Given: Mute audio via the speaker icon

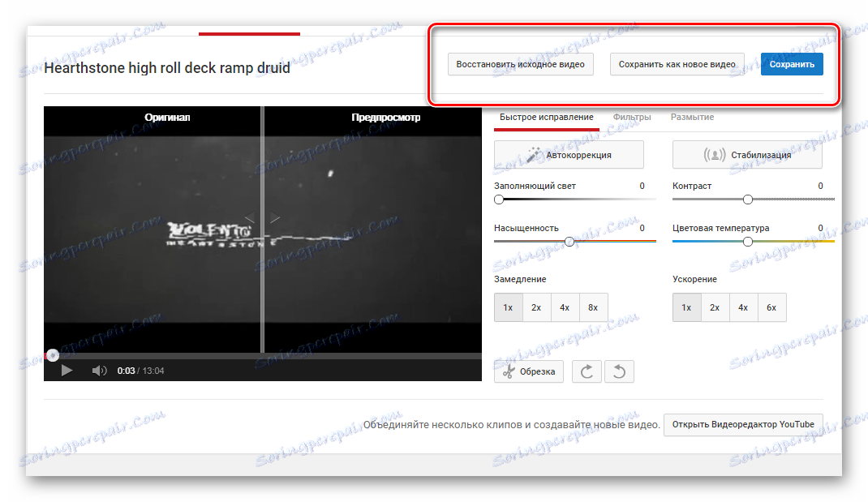Looking at the screenshot, I should coord(98,370).
